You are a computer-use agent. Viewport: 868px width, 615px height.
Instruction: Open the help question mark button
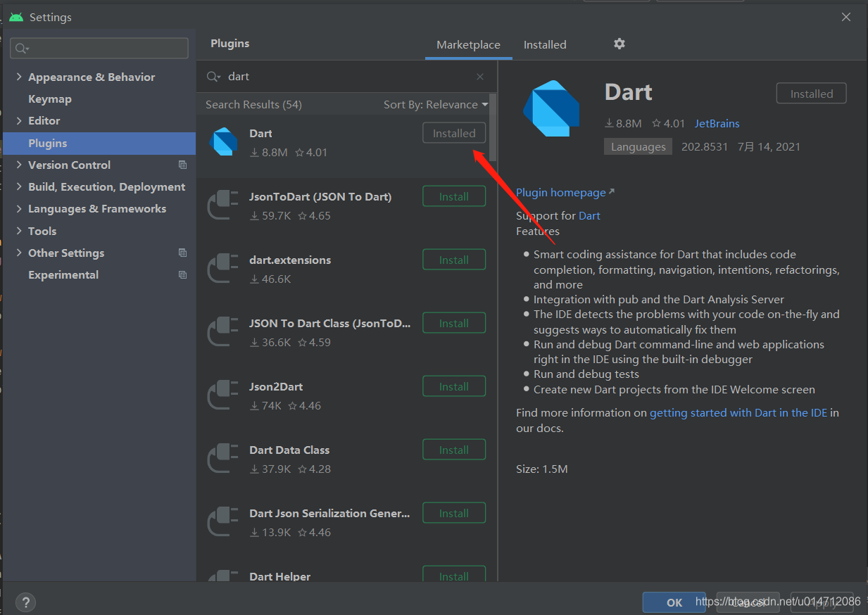(x=25, y=602)
